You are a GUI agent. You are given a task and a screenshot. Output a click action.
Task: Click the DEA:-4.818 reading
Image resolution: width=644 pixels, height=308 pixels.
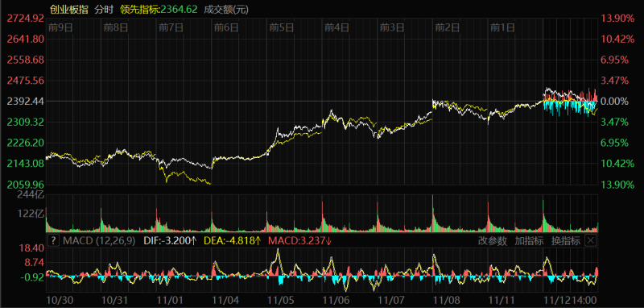click(x=233, y=241)
